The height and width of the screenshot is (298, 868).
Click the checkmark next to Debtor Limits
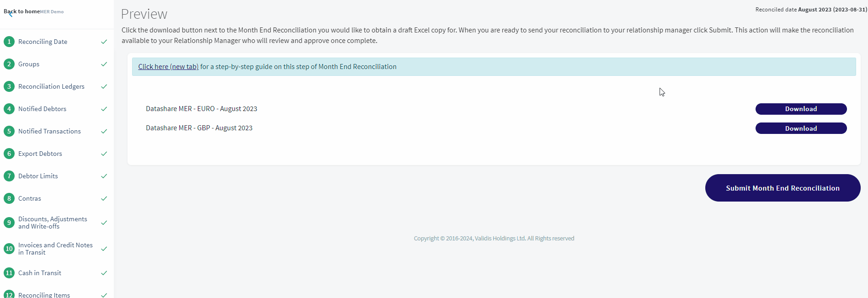click(104, 176)
